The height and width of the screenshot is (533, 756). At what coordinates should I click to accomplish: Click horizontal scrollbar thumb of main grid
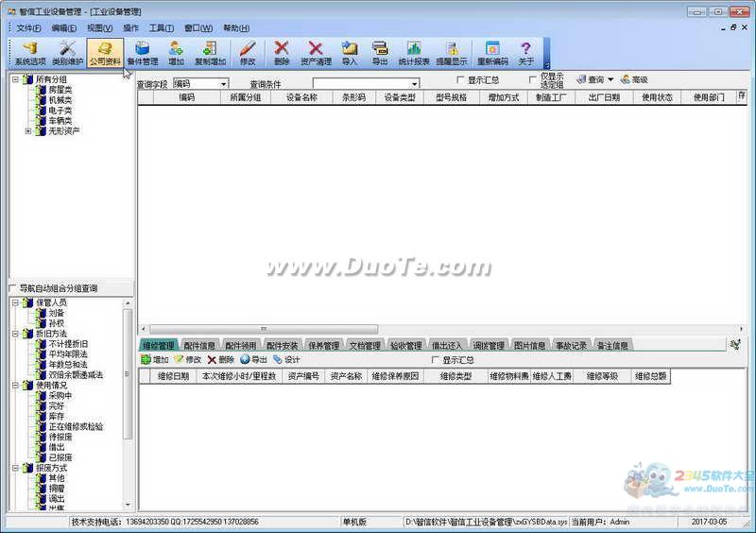pos(264,329)
